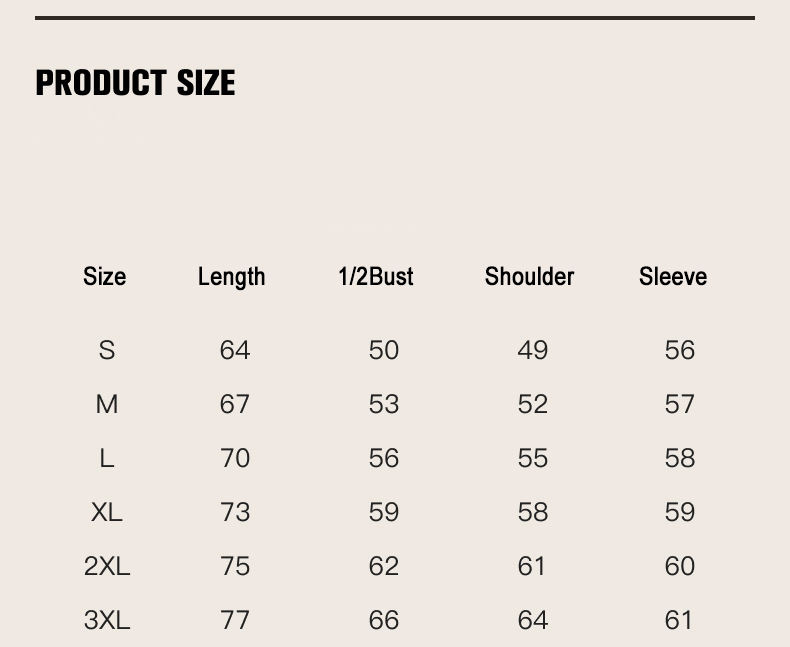Click the L size row label
790x647 pixels.
click(107, 458)
